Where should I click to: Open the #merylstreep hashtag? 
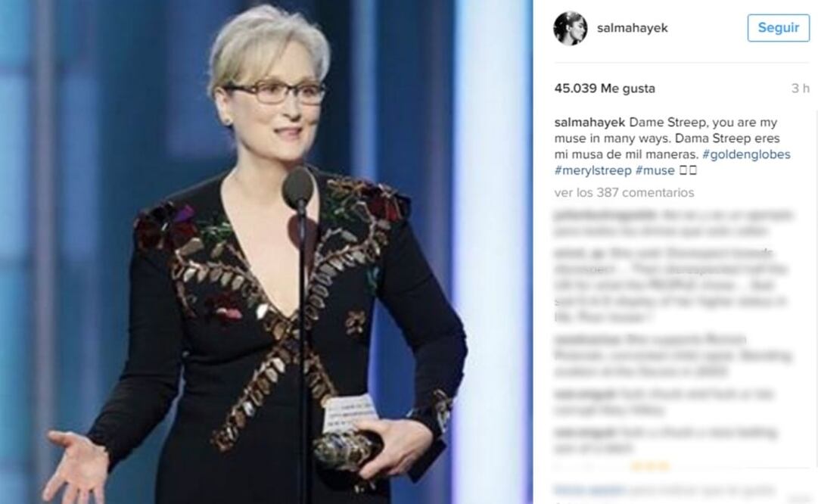593,170
